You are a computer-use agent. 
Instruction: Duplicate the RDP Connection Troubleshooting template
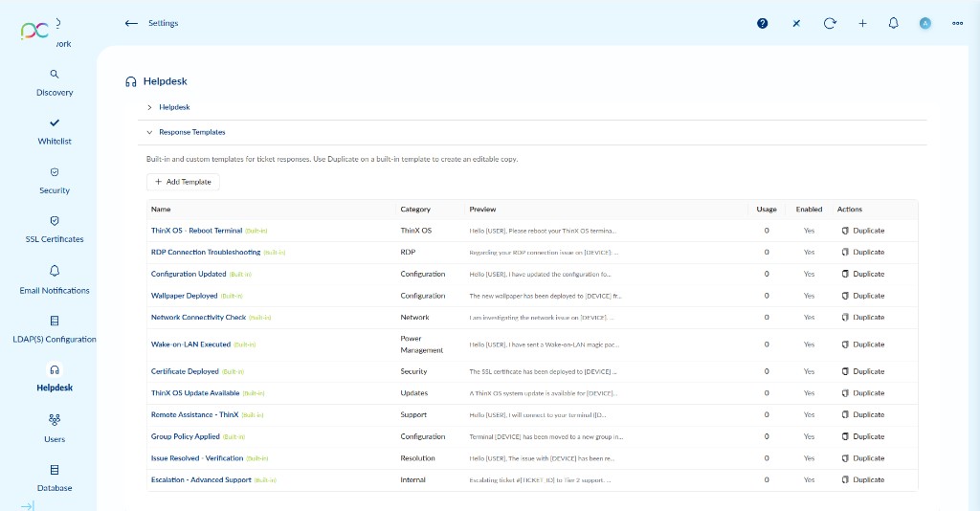[863, 253]
